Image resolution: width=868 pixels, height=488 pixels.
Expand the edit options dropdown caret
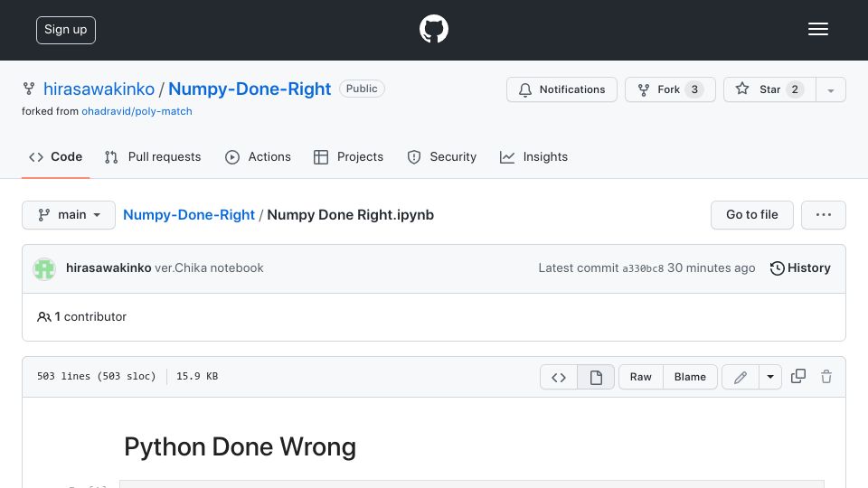click(x=770, y=377)
